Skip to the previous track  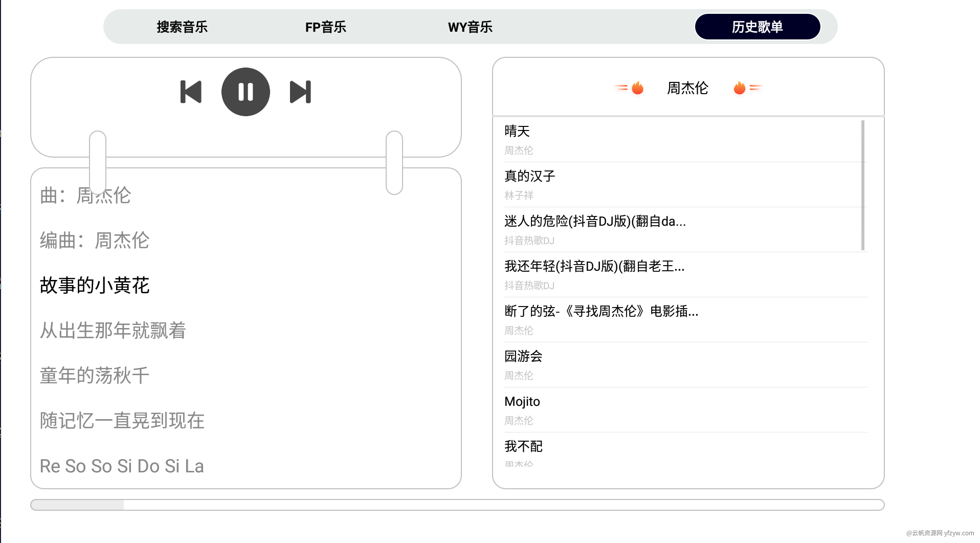[x=191, y=92]
